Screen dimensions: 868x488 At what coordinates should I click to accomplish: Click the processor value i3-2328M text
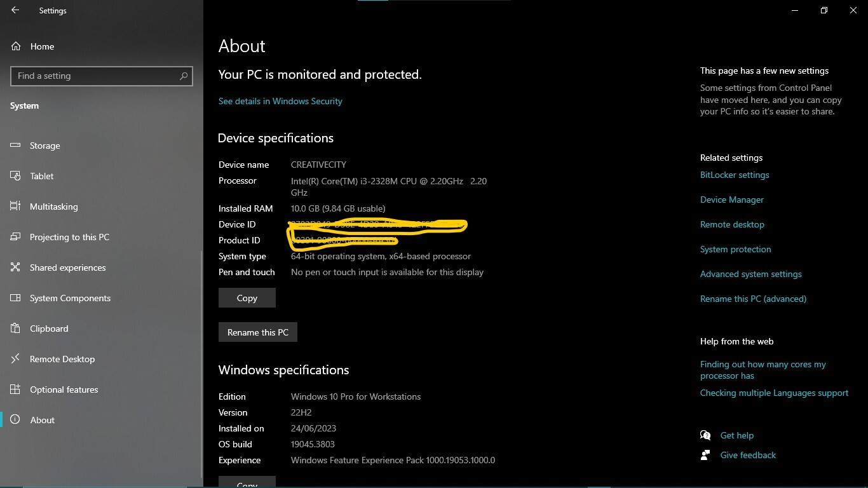(389, 186)
